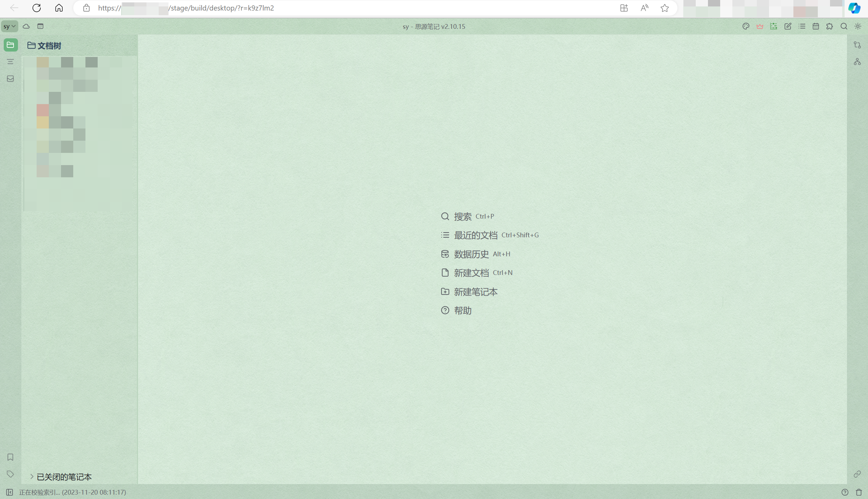Image resolution: width=868 pixels, height=499 pixels.
Task: Toggle the document tree file panel
Action: click(11, 45)
